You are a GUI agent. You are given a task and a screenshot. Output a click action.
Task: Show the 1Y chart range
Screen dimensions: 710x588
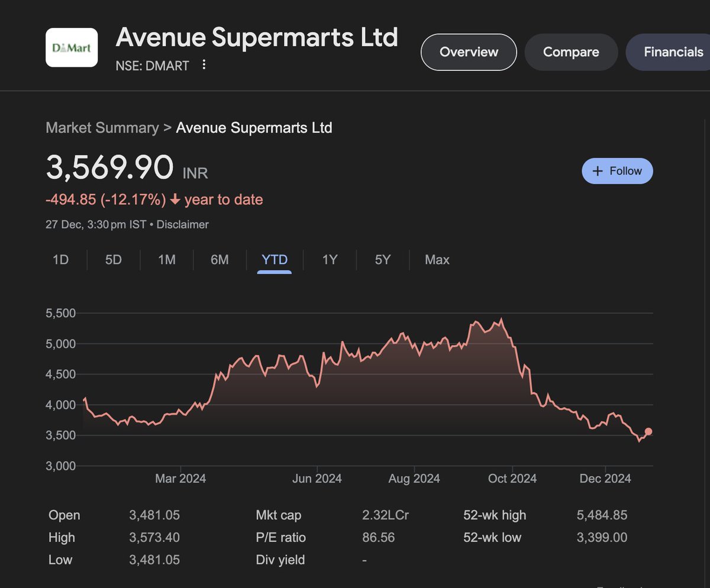[330, 260]
